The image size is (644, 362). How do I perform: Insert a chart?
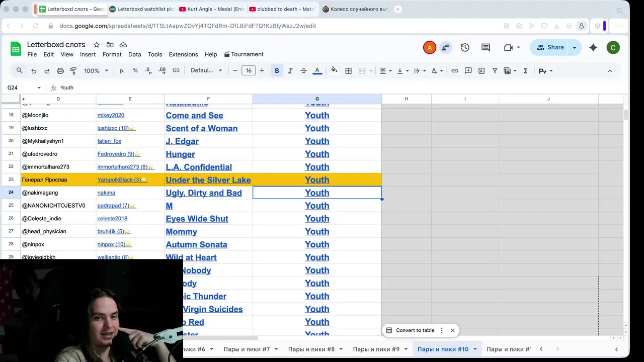tap(481, 71)
